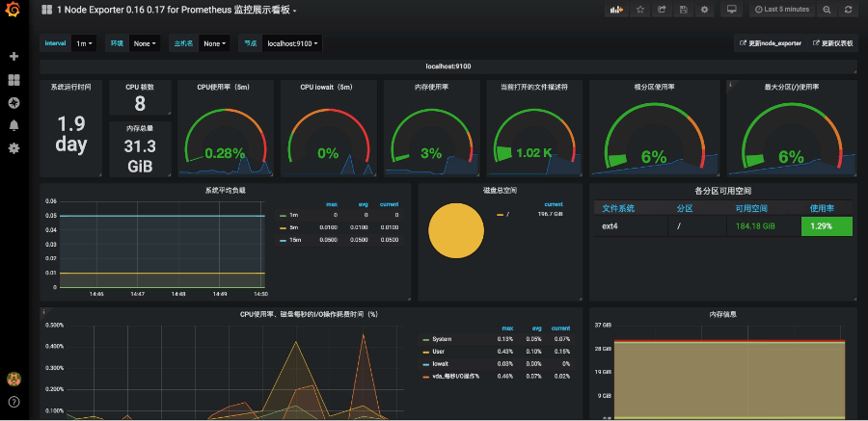Open the Grafana home logo
The height and width of the screenshot is (421, 868).
[14, 10]
